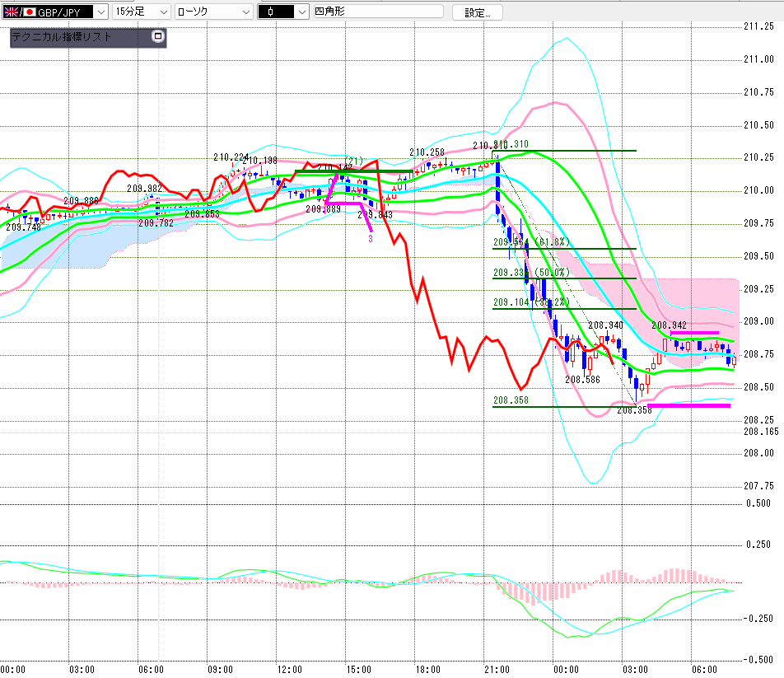Viewport: 784px width, 678px height.
Task: Click the 209.982 price label
Action: tap(144, 189)
